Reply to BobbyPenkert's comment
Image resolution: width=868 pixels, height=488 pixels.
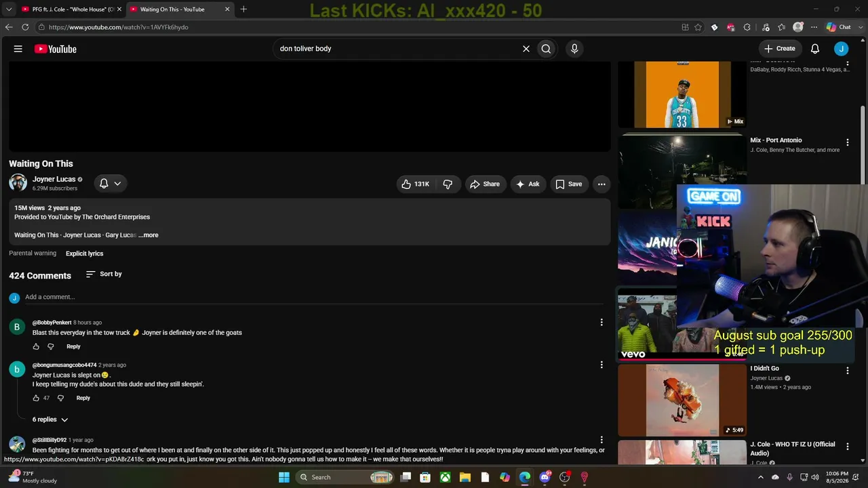pyautogui.click(x=73, y=346)
